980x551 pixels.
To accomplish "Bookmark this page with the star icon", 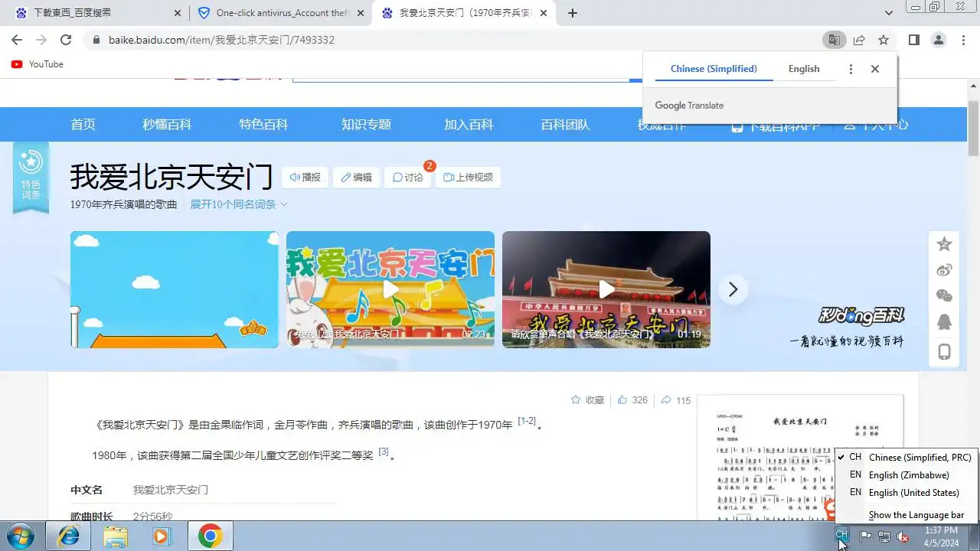I will [x=884, y=40].
